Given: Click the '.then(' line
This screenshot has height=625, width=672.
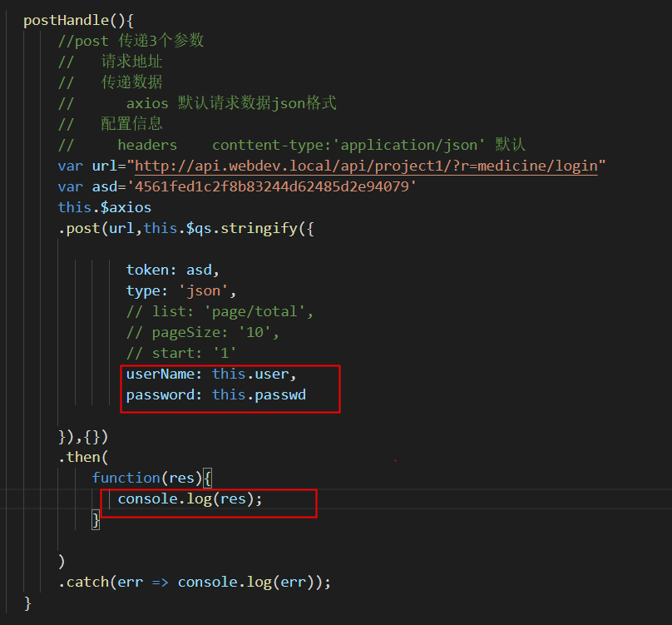Looking at the screenshot, I should [x=83, y=457].
